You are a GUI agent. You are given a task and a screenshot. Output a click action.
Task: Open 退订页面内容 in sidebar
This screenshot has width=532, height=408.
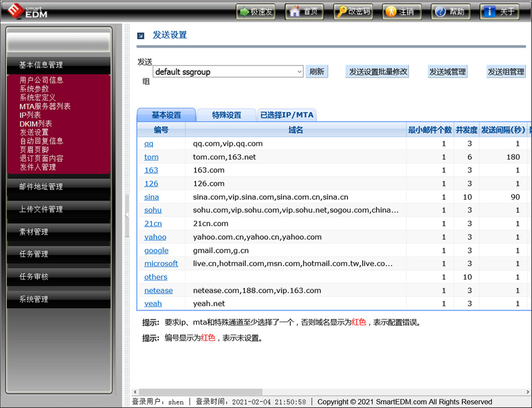click(x=41, y=159)
